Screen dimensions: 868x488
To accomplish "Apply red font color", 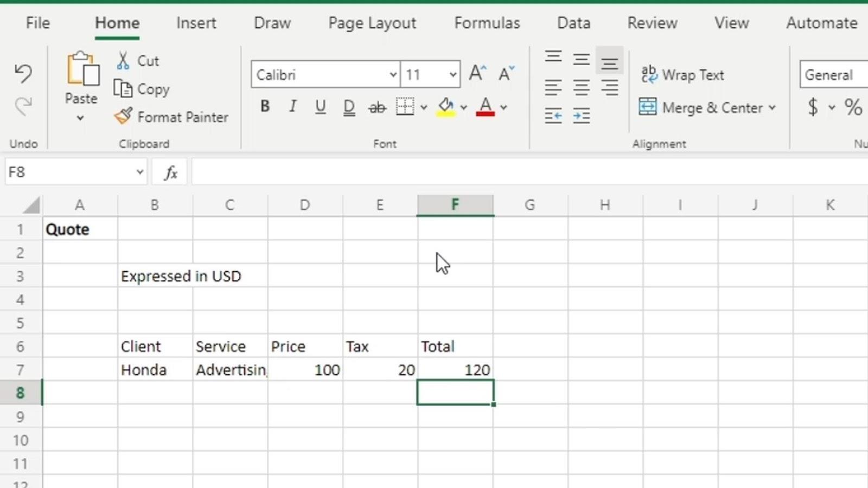I will tap(486, 107).
